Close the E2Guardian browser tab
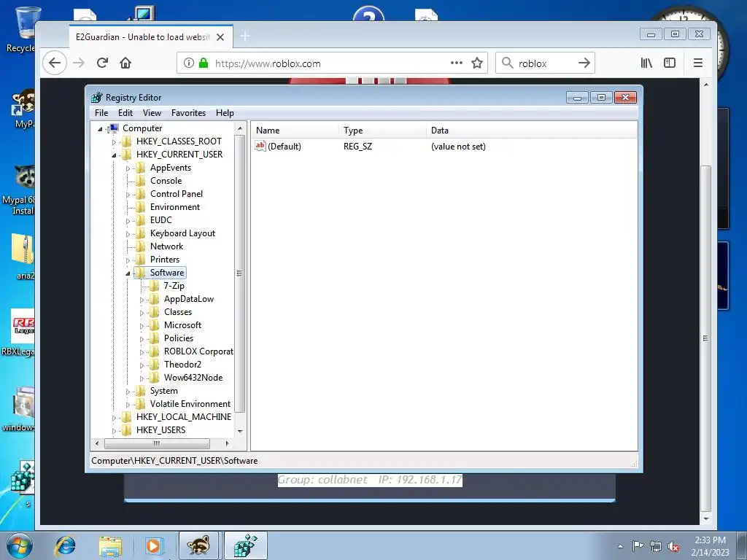Screen dimensions: 747x560 (220, 37)
